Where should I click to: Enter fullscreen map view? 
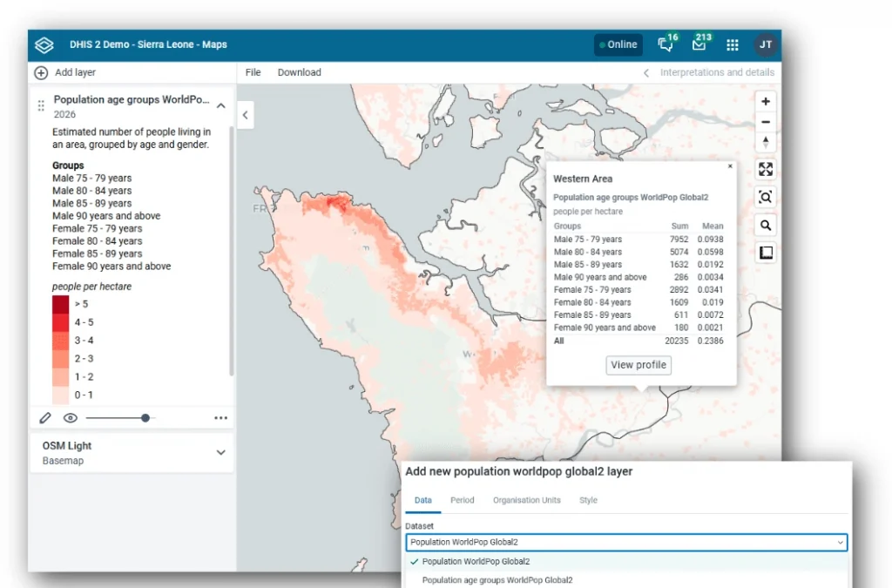click(765, 169)
